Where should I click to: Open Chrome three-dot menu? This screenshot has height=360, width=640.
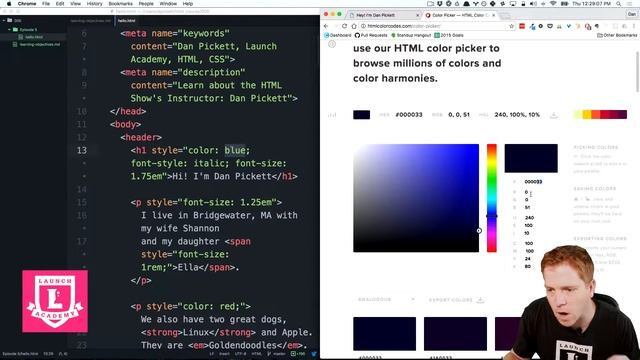[x=634, y=26]
